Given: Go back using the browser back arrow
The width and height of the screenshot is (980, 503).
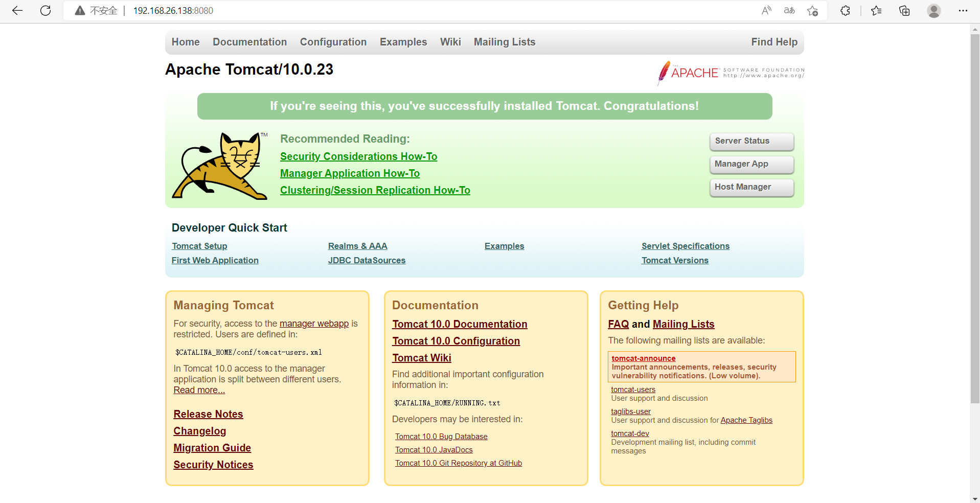Looking at the screenshot, I should point(17,10).
